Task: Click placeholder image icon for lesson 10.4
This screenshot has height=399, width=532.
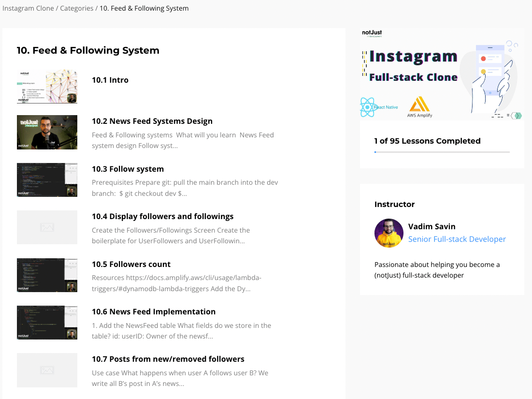Action: tap(47, 227)
